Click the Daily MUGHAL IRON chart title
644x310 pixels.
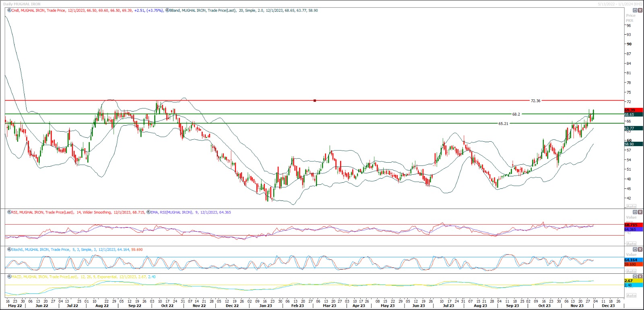tap(22, 4)
